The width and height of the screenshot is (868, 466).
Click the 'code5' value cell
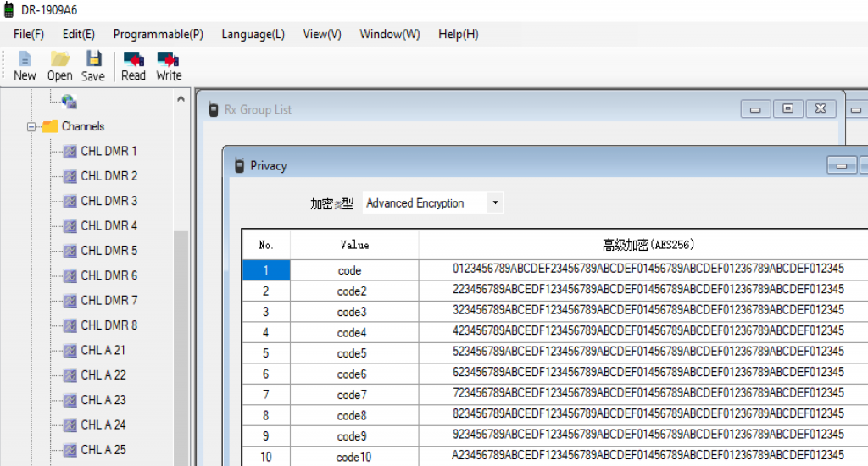coord(354,353)
